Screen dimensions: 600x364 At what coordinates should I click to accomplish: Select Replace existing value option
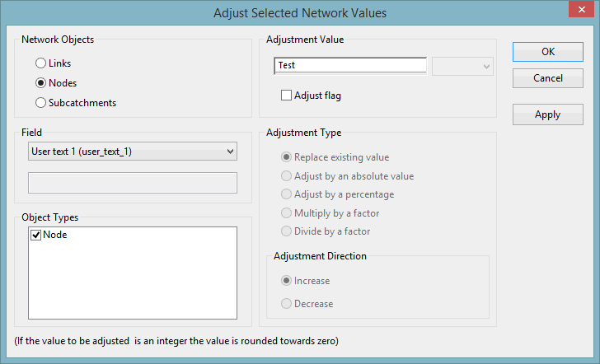[x=287, y=157]
